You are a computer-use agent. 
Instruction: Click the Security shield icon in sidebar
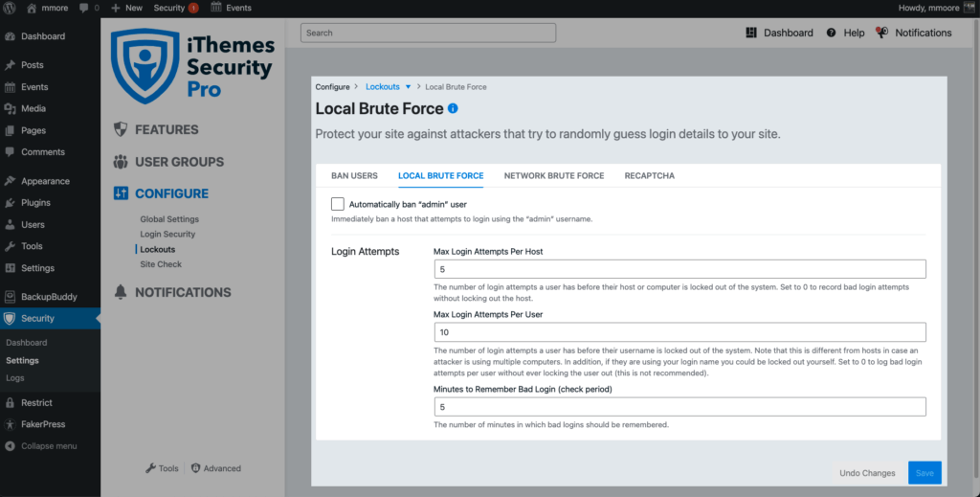[10, 318]
